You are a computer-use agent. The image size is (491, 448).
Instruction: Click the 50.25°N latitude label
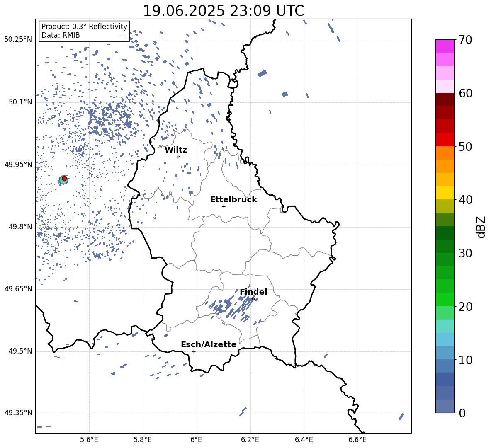click(18, 40)
